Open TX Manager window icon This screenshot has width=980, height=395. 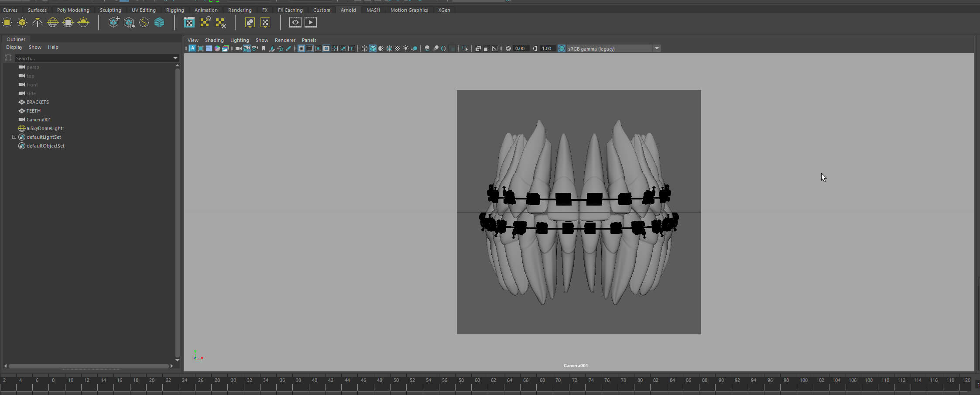coord(189,22)
